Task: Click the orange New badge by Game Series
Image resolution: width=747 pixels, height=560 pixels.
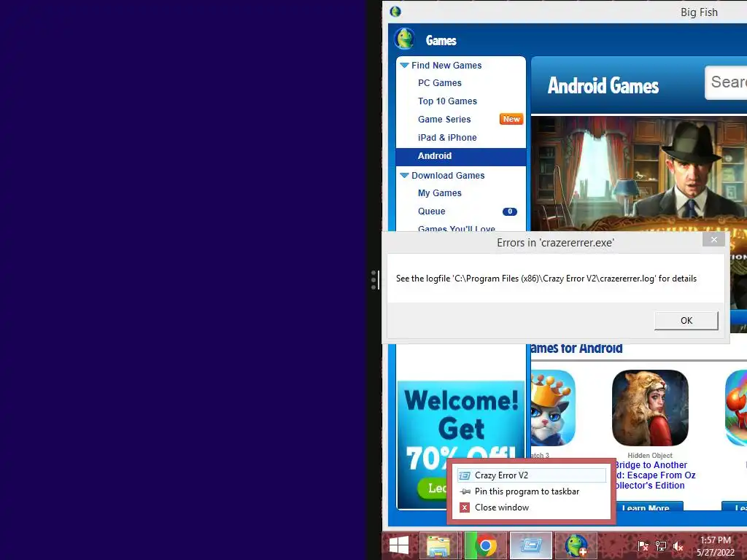Action: coord(511,119)
